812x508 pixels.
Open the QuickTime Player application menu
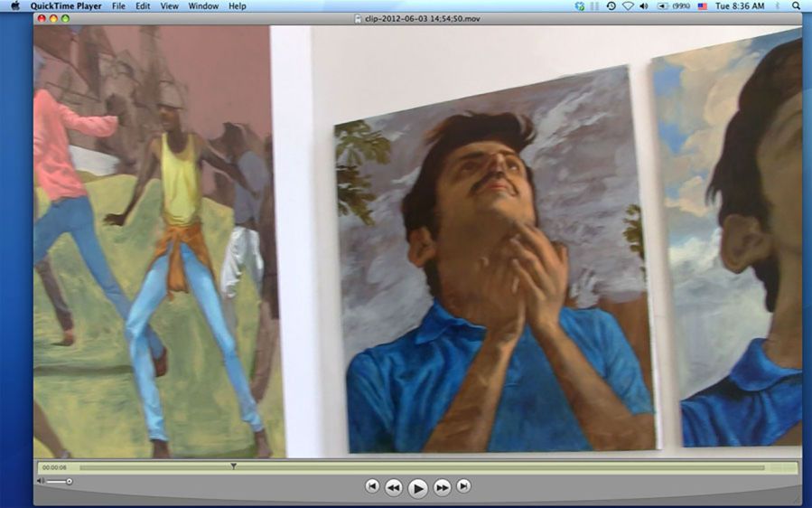click(66, 6)
